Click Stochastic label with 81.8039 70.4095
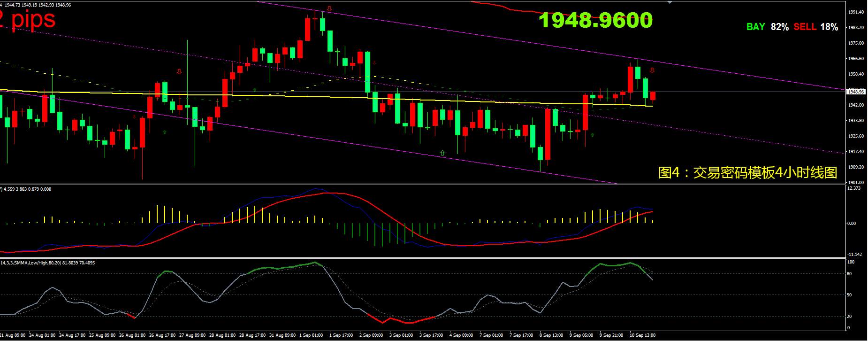868x341 pixels. point(47,263)
